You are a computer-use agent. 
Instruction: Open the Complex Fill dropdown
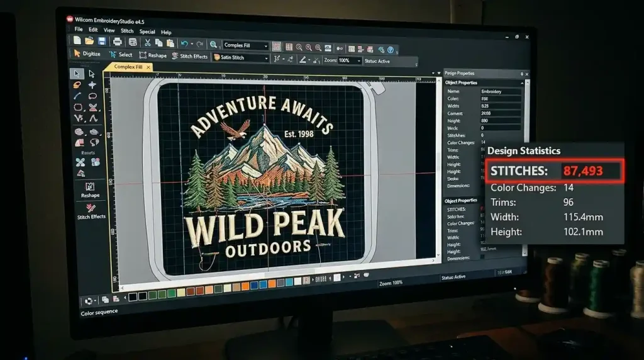[265, 45]
